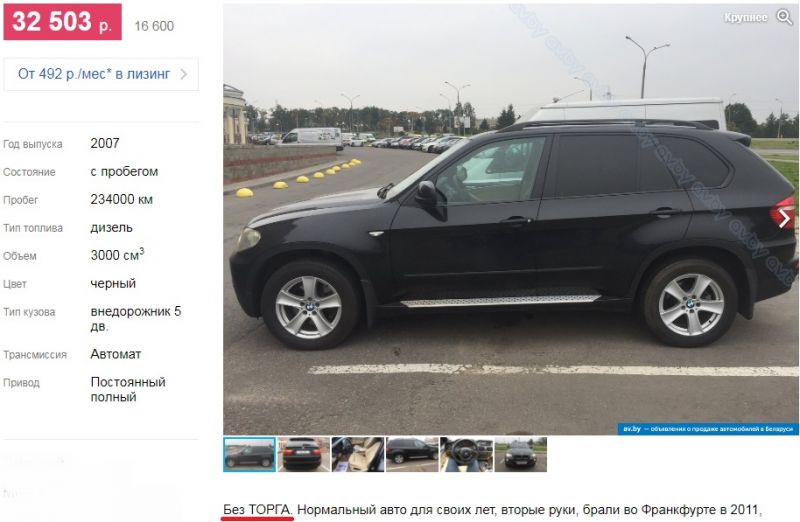Click the 'Автомат' transmission value
Image resolution: width=800 pixels, height=522 pixels.
116,354
